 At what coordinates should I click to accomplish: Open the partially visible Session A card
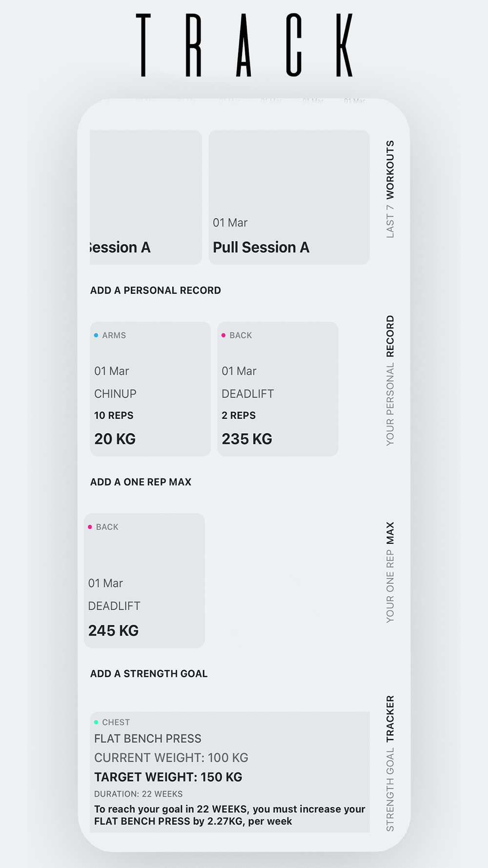tap(146, 197)
